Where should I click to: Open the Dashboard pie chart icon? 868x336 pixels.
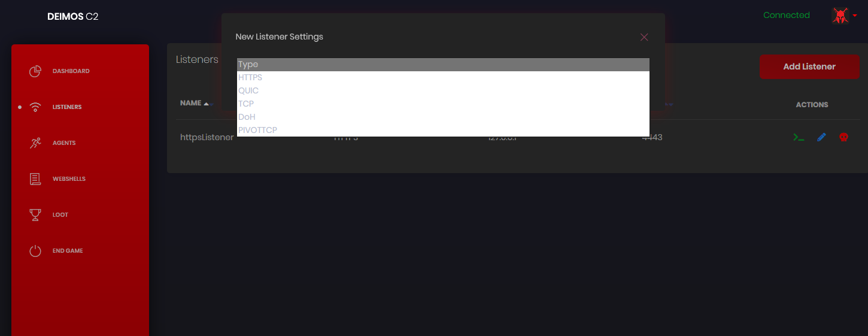click(35, 71)
